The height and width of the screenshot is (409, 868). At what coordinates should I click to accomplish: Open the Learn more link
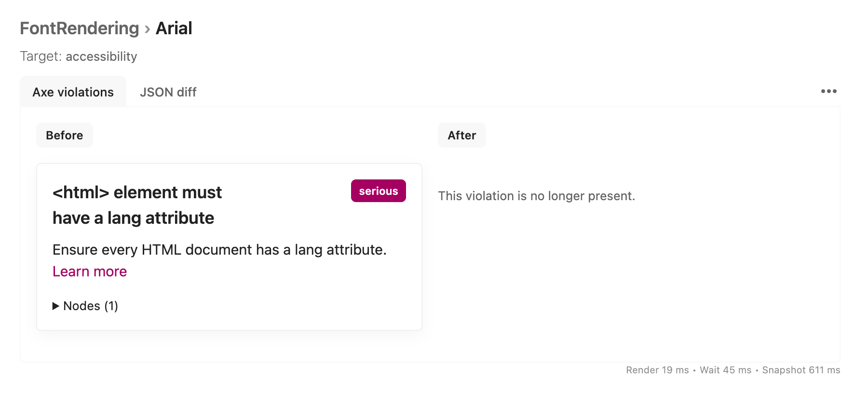[89, 272]
